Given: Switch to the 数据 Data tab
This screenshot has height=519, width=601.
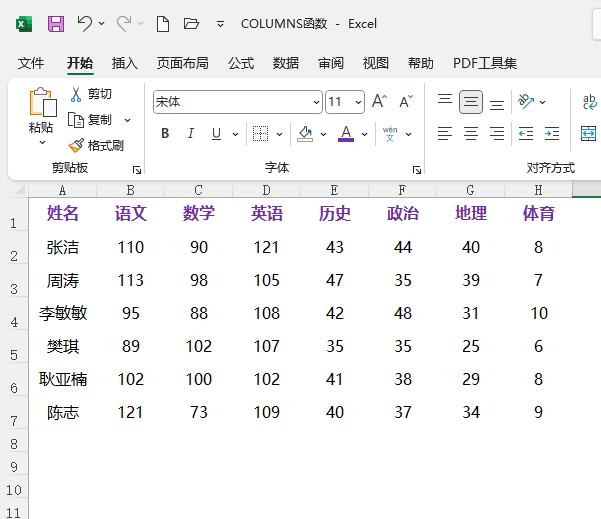Looking at the screenshot, I should (286, 63).
